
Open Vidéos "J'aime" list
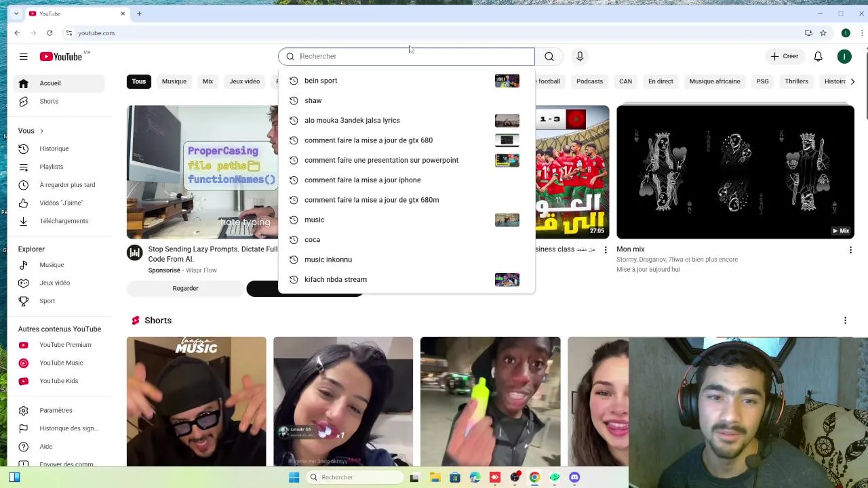[58, 203]
